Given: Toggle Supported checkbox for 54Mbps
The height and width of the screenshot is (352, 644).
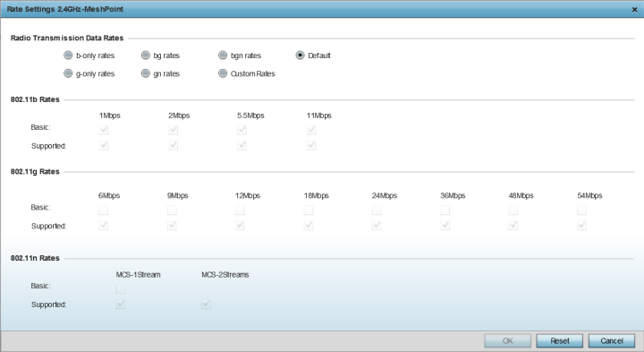Looking at the screenshot, I should click(581, 226).
